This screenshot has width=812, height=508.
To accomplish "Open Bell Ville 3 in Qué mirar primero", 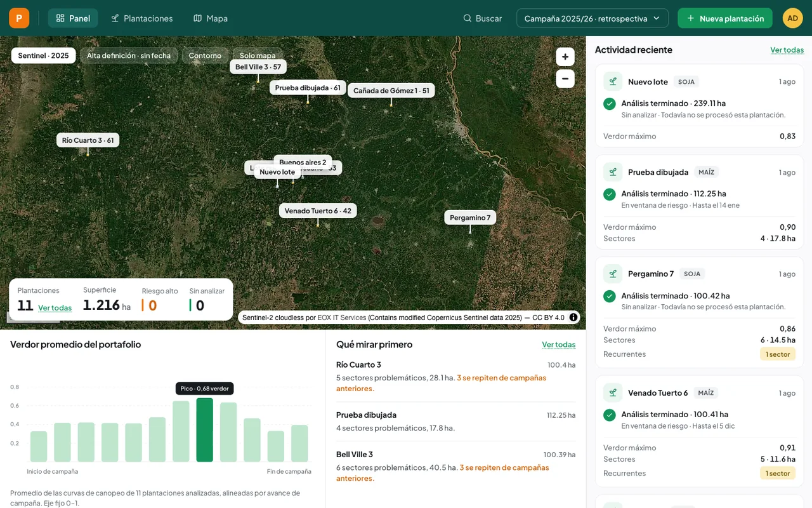I will point(456,466).
